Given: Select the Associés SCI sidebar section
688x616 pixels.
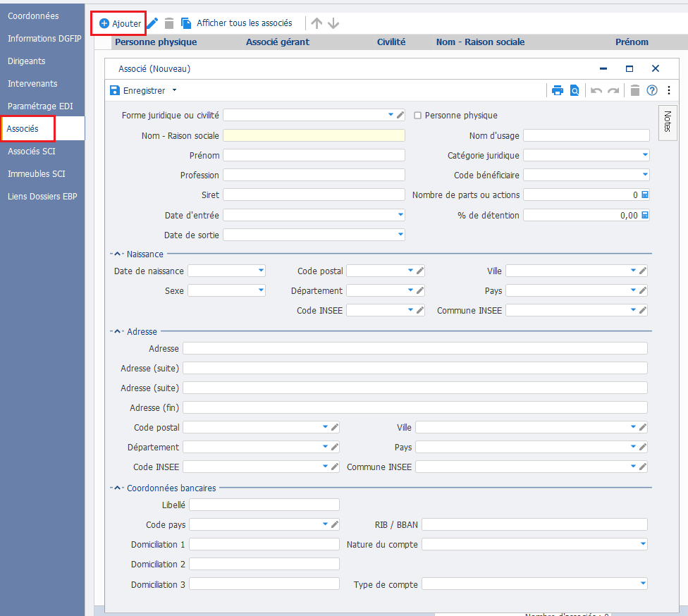Looking at the screenshot, I should point(32,152).
